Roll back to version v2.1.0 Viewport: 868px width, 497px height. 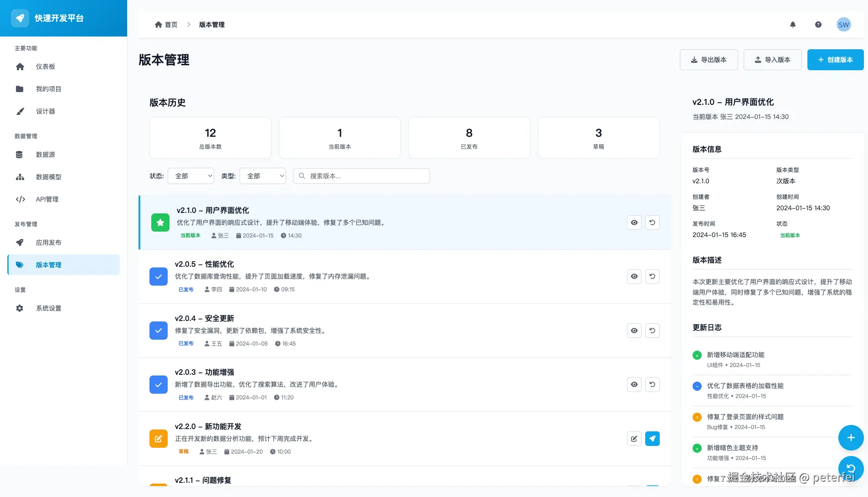pos(652,223)
